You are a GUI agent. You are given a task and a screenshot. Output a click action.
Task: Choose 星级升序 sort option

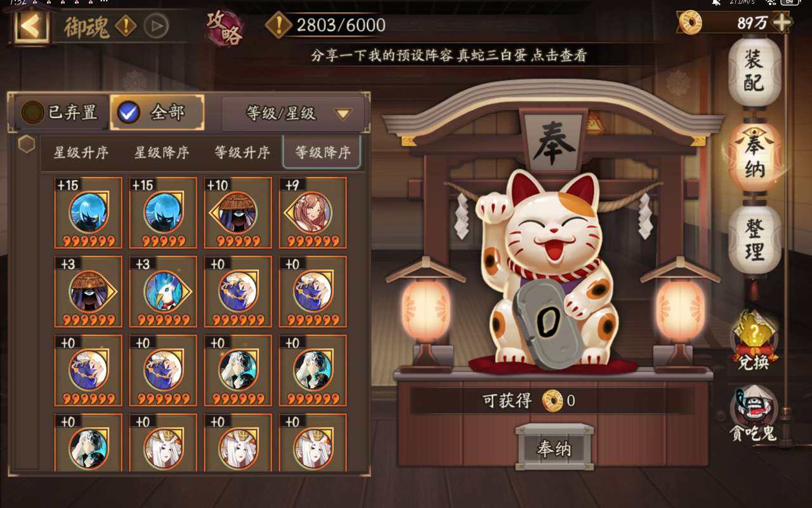coord(81,152)
